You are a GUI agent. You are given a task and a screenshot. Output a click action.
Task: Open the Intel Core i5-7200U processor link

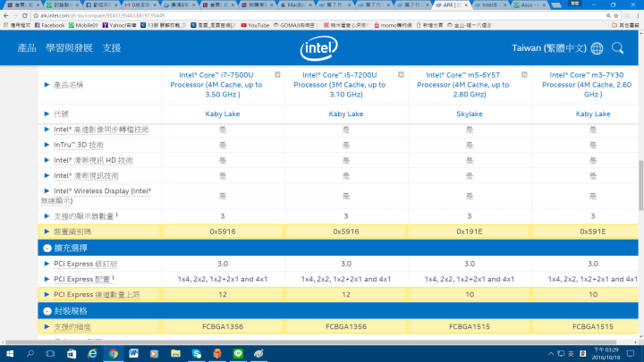coord(340,85)
